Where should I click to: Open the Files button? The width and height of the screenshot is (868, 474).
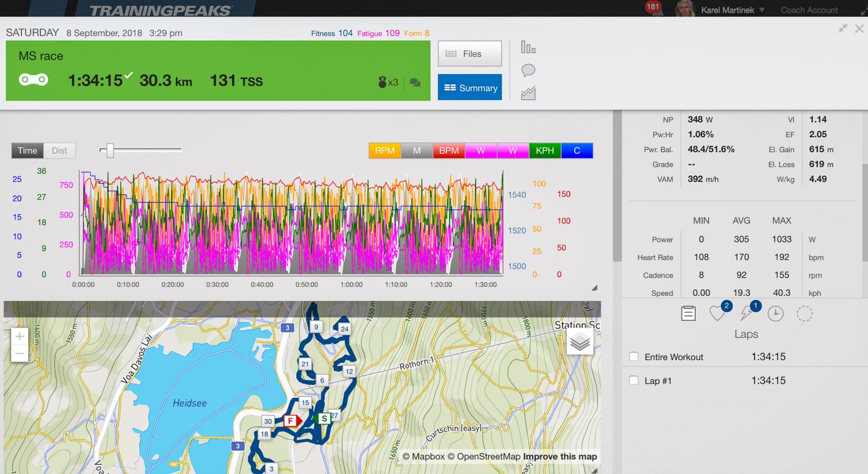(x=469, y=54)
